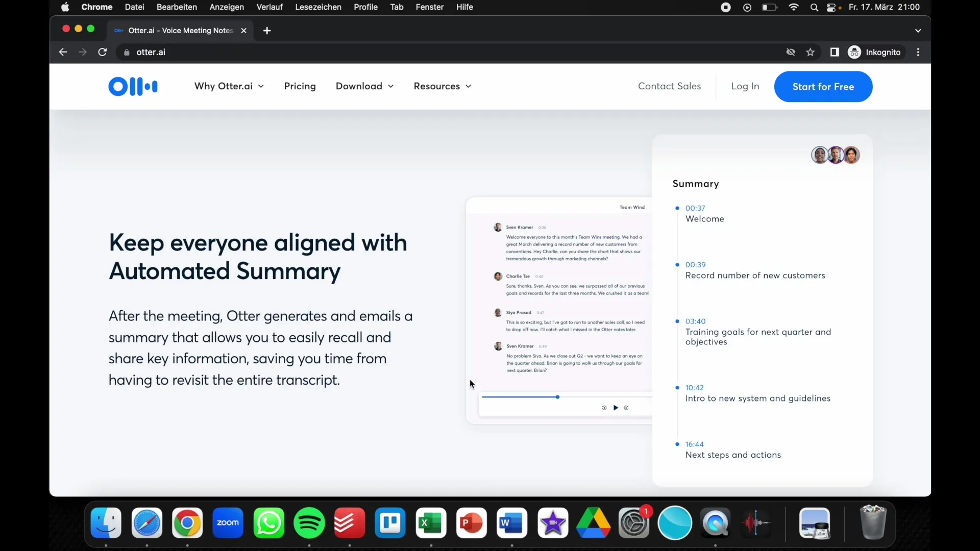The height and width of the screenshot is (551, 980).
Task: Play the transcript audio
Action: pos(616,408)
